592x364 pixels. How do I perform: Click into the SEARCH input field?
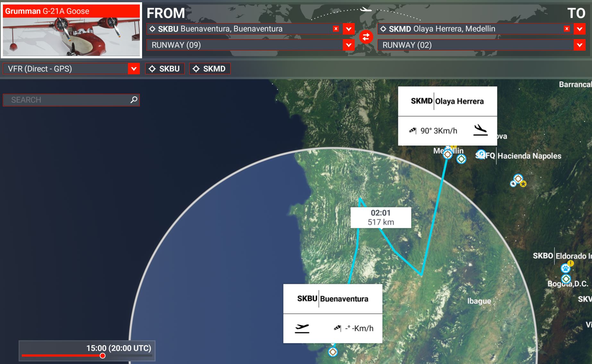[x=71, y=100]
